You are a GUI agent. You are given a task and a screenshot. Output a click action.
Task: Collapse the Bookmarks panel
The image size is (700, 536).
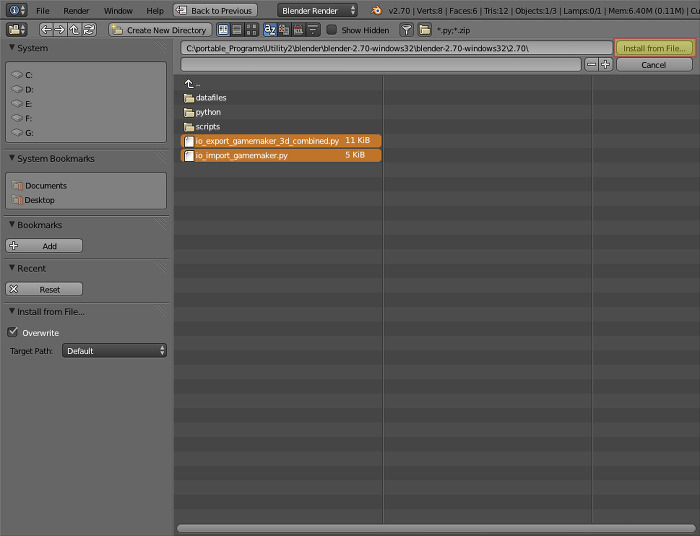click(x=12, y=224)
